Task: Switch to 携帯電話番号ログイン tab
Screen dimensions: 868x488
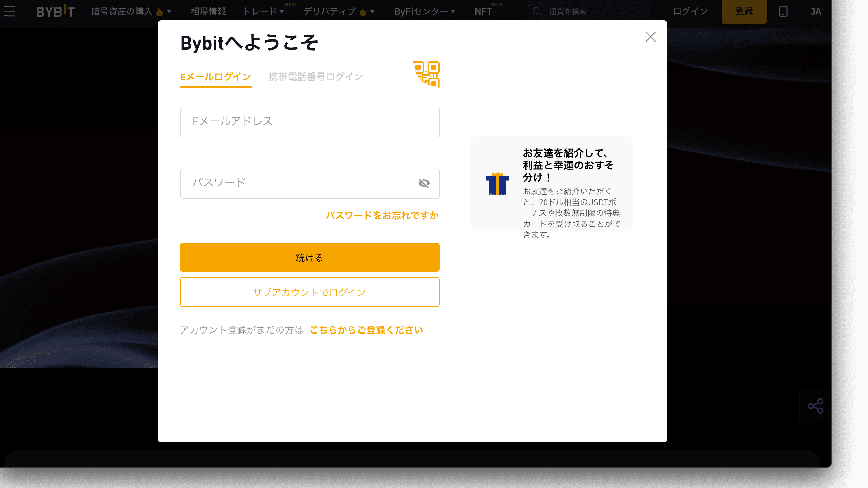Action: (315, 76)
